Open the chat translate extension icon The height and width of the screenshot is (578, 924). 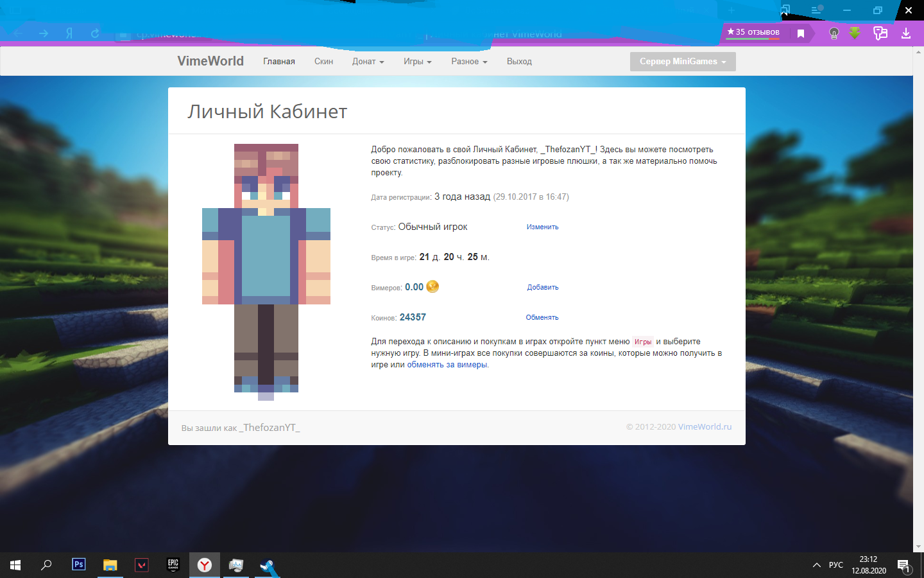[x=880, y=33]
